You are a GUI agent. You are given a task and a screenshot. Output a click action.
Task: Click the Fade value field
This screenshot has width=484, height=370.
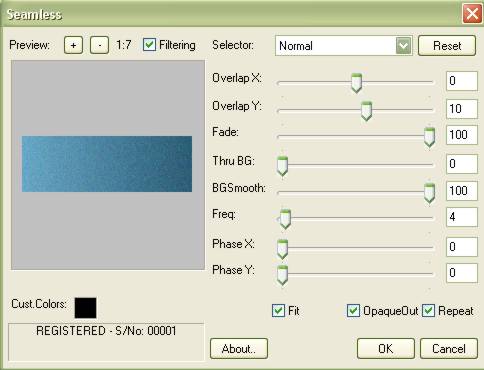coord(462,135)
